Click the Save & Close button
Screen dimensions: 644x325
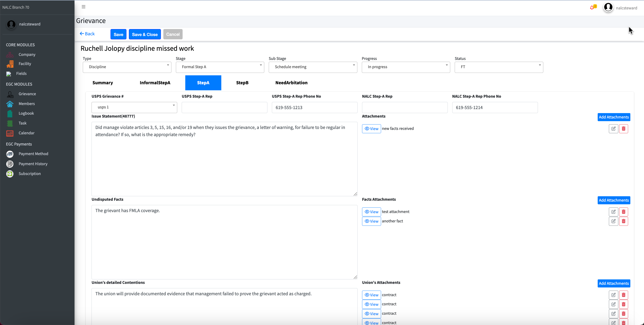[145, 34]
